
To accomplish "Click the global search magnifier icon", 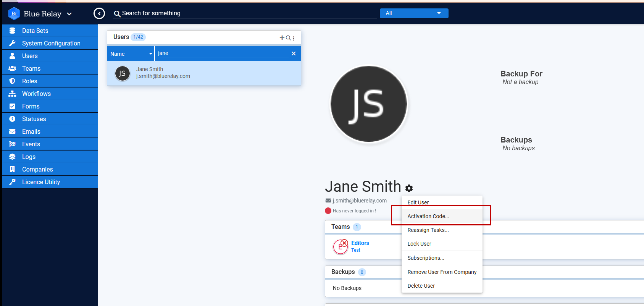I will 117,14.
